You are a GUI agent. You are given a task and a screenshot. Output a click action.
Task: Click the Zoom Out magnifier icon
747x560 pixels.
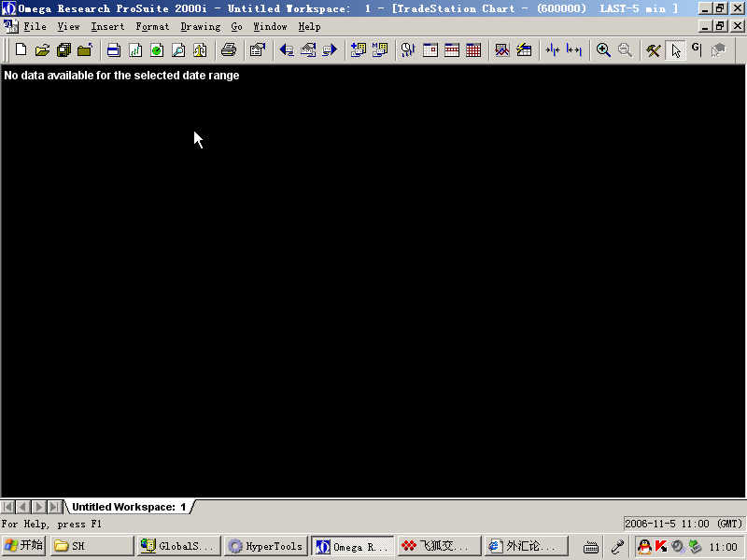625,50
